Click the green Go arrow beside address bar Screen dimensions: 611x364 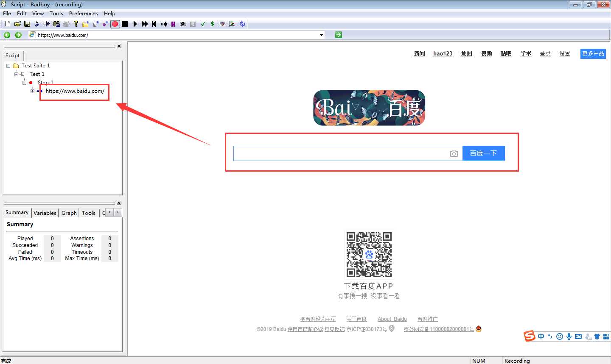click(339, 35)
